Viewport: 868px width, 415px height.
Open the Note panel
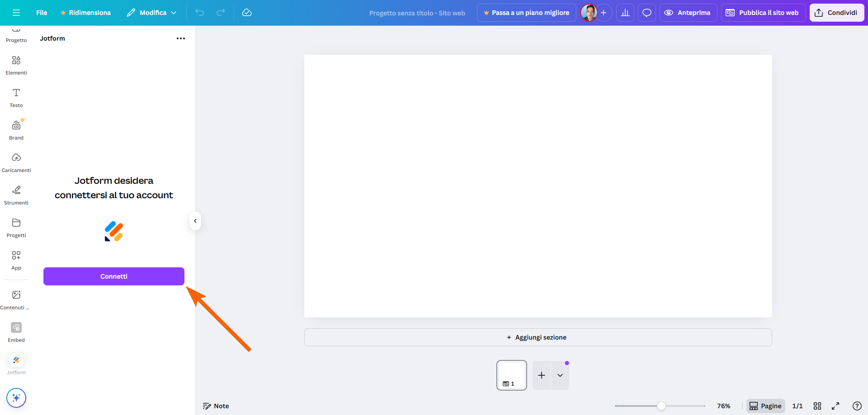pyautogui.click(x=216, y=406)
